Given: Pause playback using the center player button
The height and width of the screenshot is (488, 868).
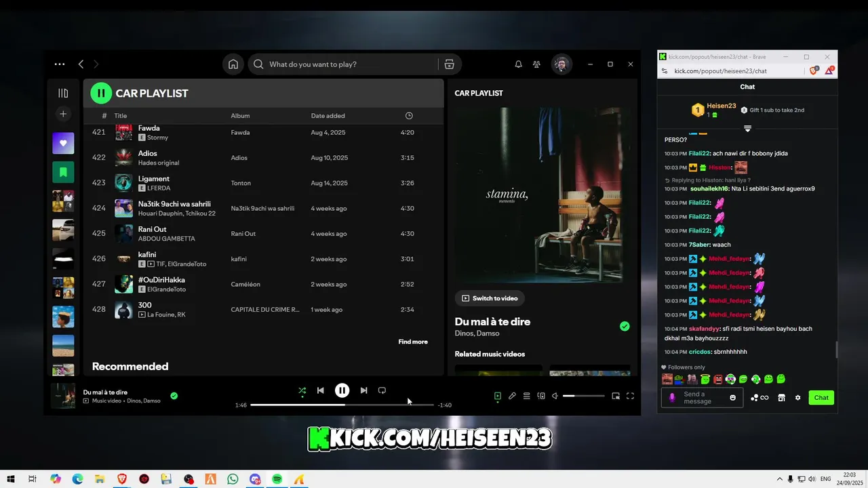Looking at the screenshot, I should pyautogui.click(x=342, y=390).
